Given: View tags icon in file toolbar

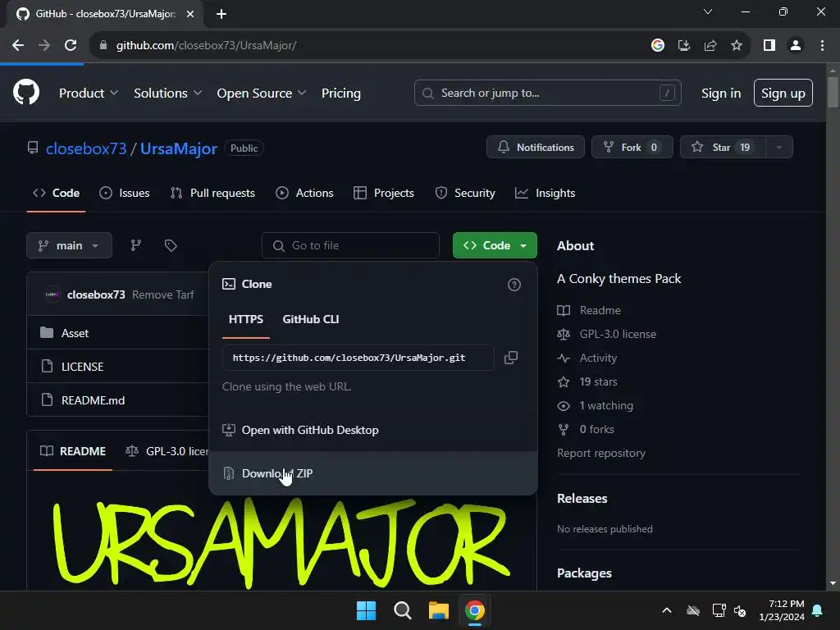Looking at the screenshot, I should click(x=171, y=245).
